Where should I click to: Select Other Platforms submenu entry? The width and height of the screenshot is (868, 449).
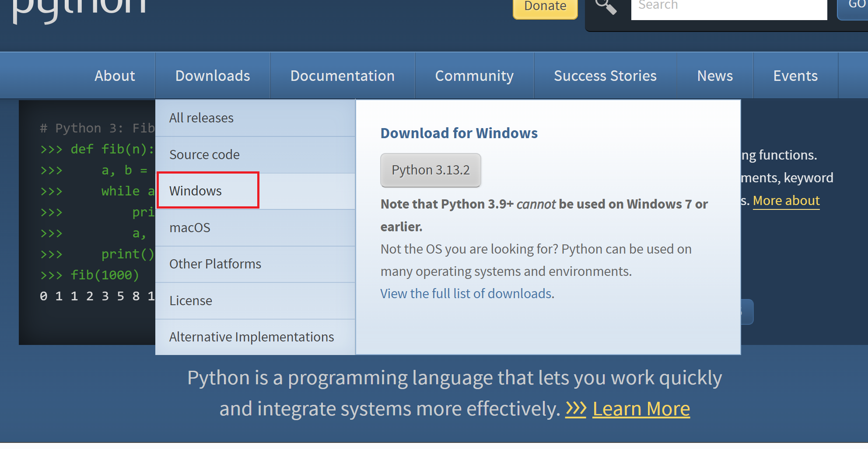tap(255, 264)
